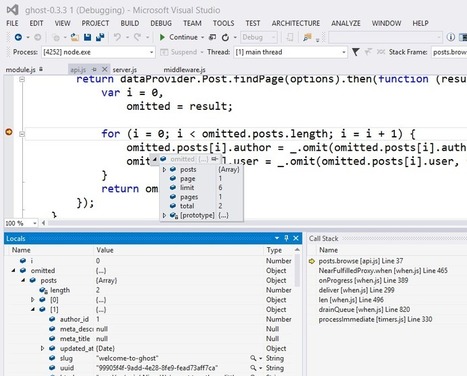Close the api.js tab
The width and height of the screenshot is (467, 376).
(104, 69)
